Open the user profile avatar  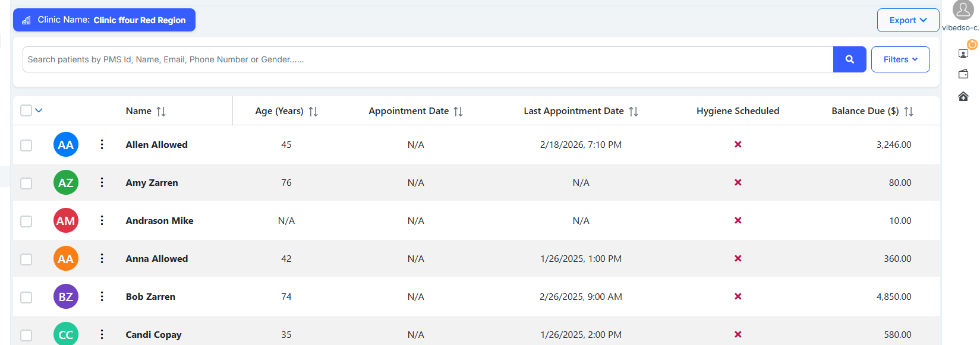click(x=963, y=10)
